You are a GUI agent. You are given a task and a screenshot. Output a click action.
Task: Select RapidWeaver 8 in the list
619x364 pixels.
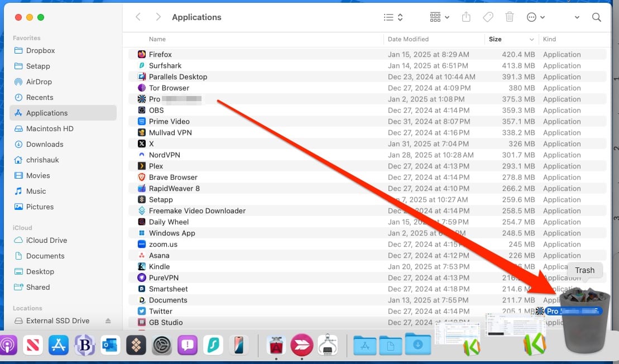click(x=367, y=188)
